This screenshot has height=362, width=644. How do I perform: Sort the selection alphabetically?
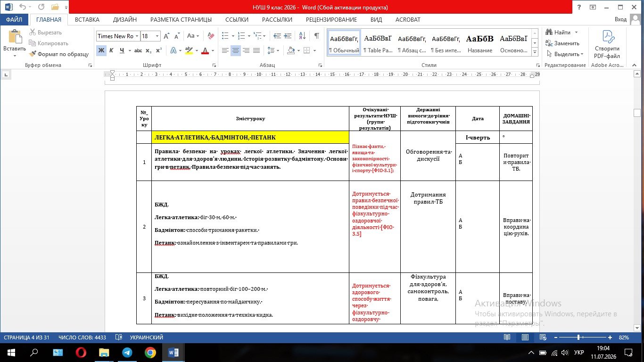[x=303, y=36]
